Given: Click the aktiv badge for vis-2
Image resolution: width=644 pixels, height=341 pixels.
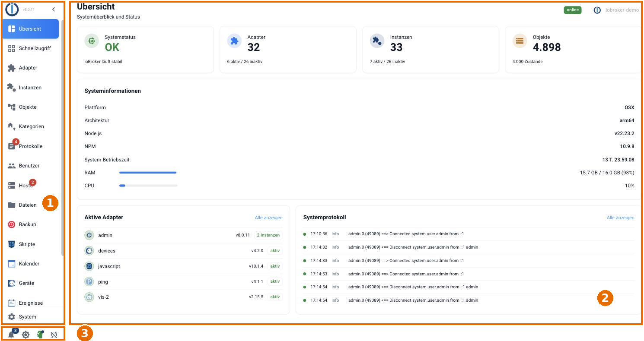Looking at the screenshot, I should point(275,297).
